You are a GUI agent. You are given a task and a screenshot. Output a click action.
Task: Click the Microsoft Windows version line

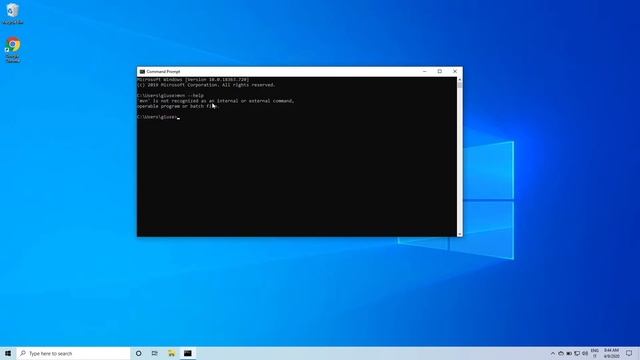(x=193, y=80)
